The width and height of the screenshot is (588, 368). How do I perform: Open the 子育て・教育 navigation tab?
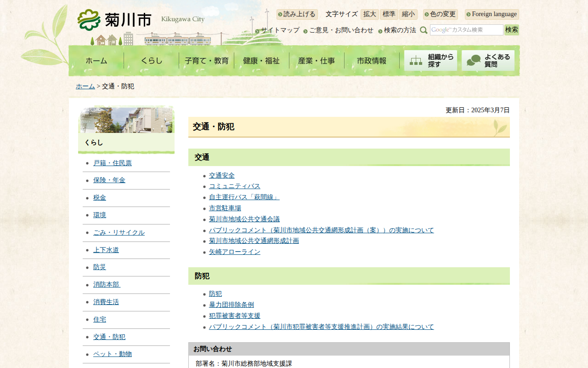207,60
